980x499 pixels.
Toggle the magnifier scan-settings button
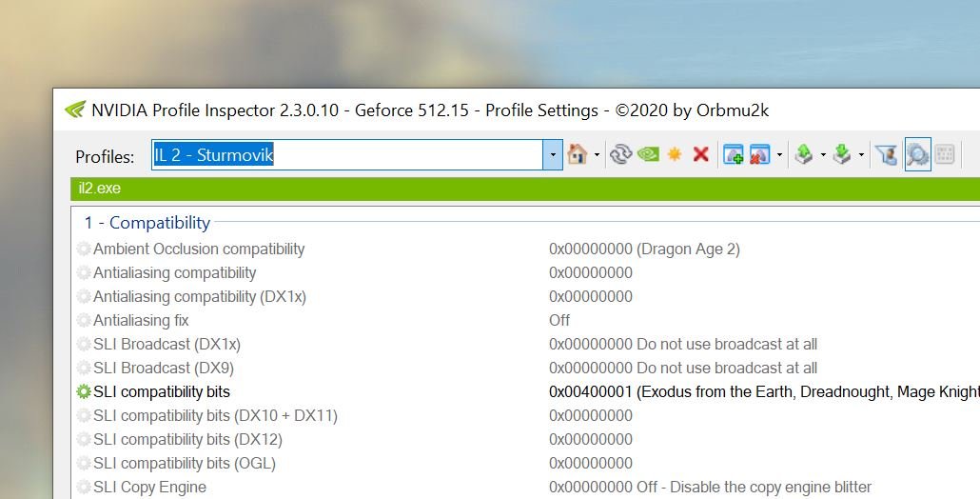pos(917,154)
